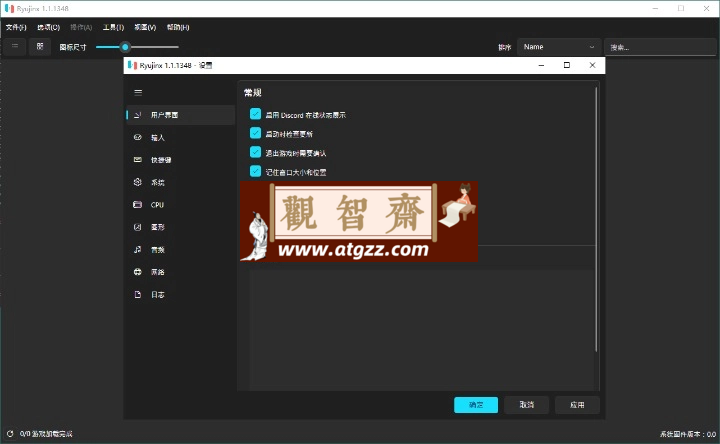Open the 图形 graphics settings page
This screenshot has height=444, width=720.
[x=180, y=227]
